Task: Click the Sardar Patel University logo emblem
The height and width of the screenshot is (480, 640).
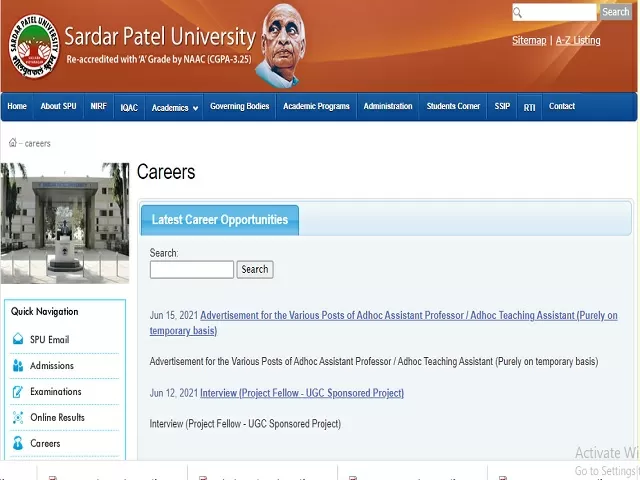Action: pyautogui.click(x=34, y=46)
